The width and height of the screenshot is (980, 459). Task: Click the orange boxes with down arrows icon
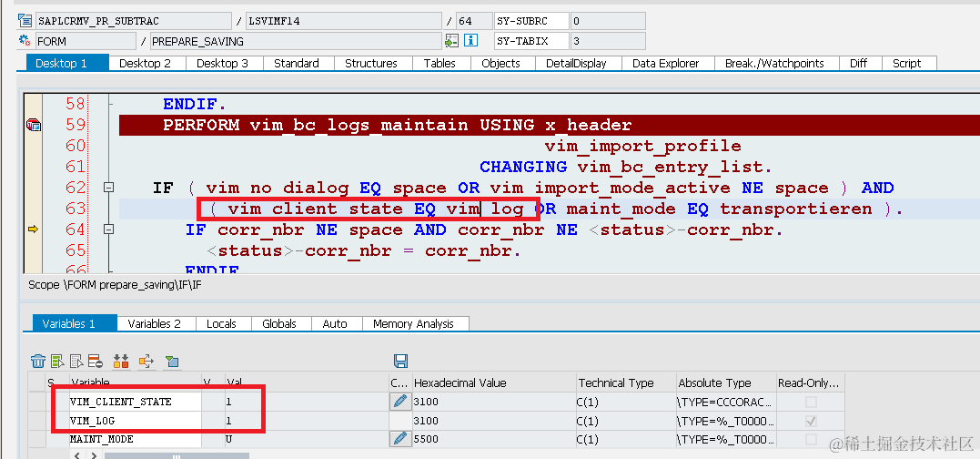coord(121,361)
